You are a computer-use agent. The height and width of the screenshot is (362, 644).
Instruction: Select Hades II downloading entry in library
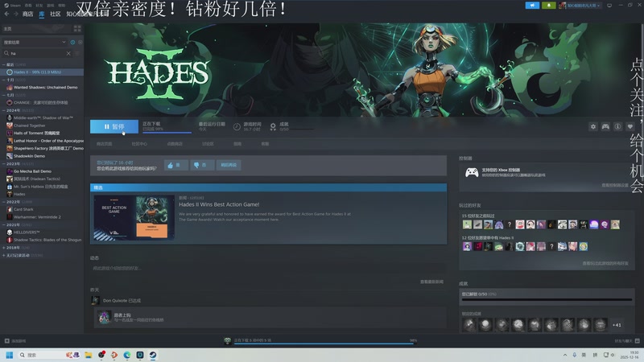42,72
